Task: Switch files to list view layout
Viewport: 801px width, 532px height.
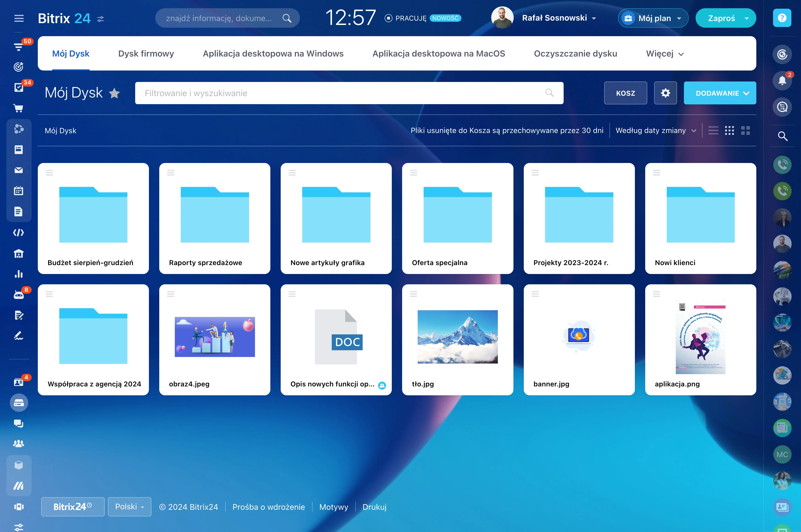Action: [713, 130]
